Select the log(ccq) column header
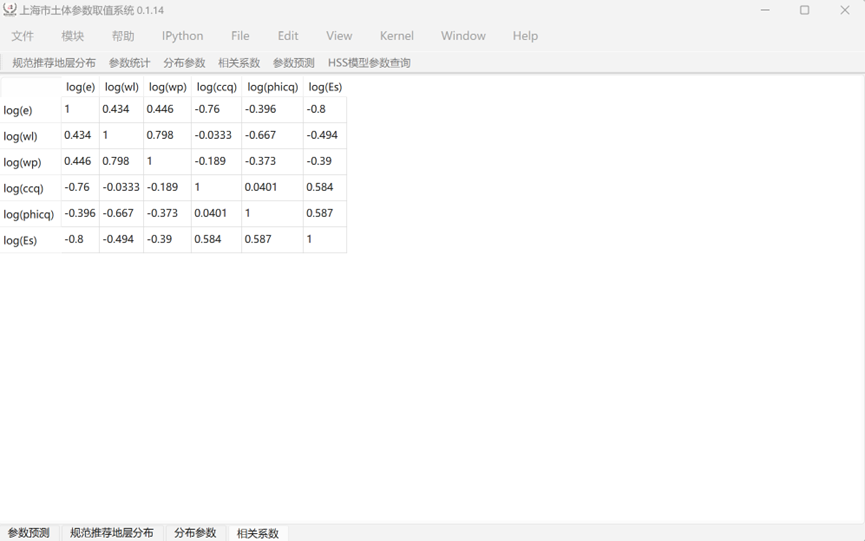Image resolution: width=865 pixels, height=541 pixels. 216,87
